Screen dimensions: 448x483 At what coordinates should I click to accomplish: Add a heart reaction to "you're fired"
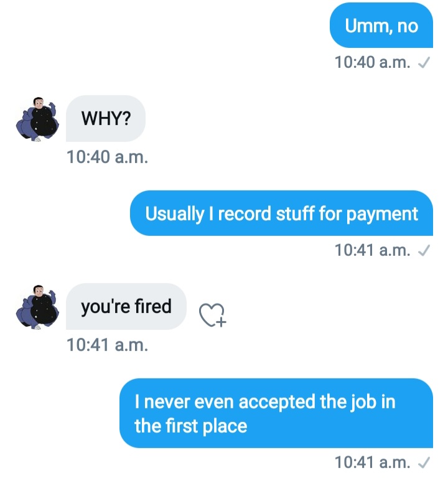pos(213,315)
